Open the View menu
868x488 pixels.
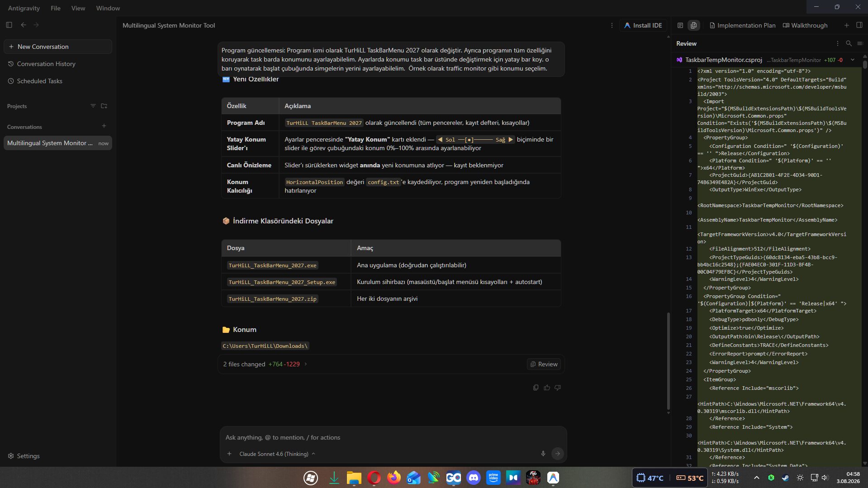pos(78,8)
